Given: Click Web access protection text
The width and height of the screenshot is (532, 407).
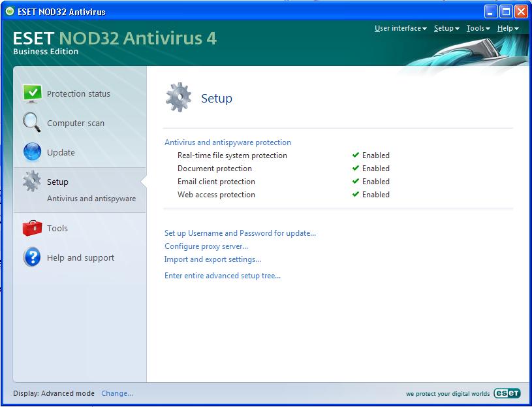Looking at the screenshot, I should [x=216, y=195].
